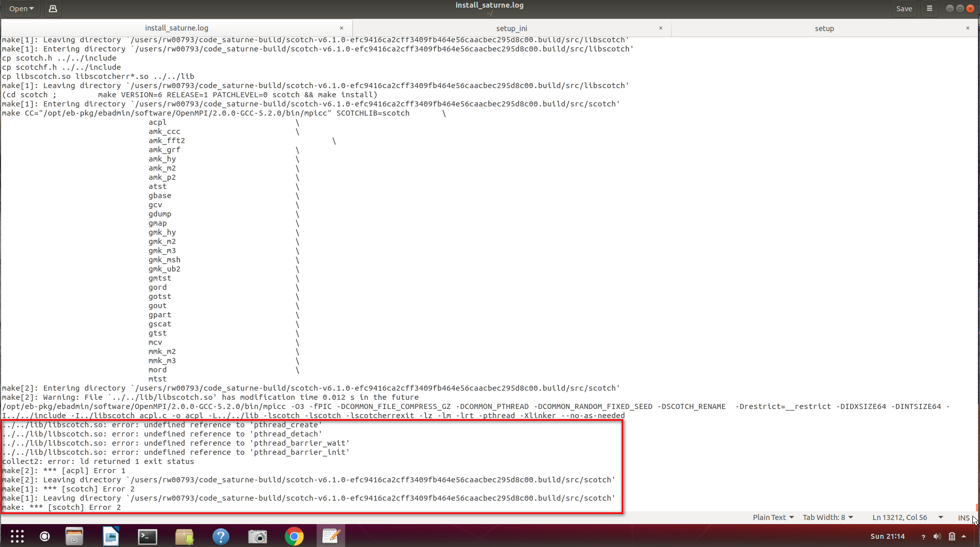Launch the Terminal from the taskbar
This screenshot has width=980, height=547.
click(148, 536)
